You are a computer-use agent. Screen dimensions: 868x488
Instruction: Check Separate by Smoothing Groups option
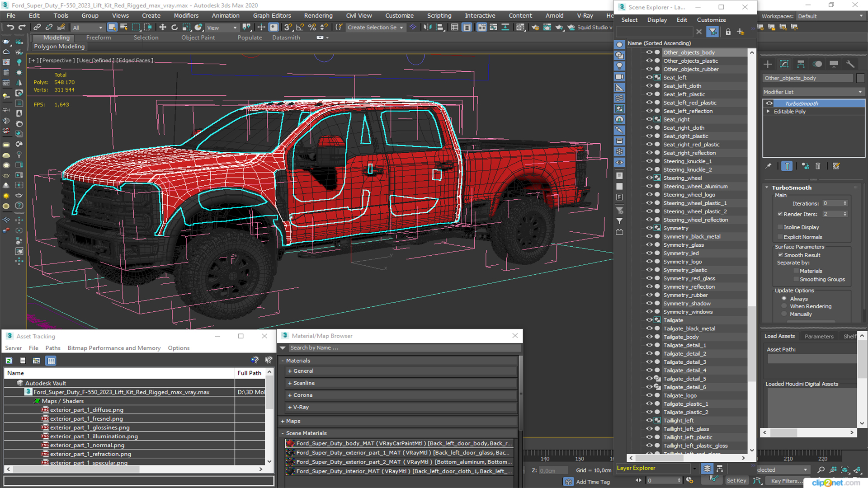(x=796, y=280)
